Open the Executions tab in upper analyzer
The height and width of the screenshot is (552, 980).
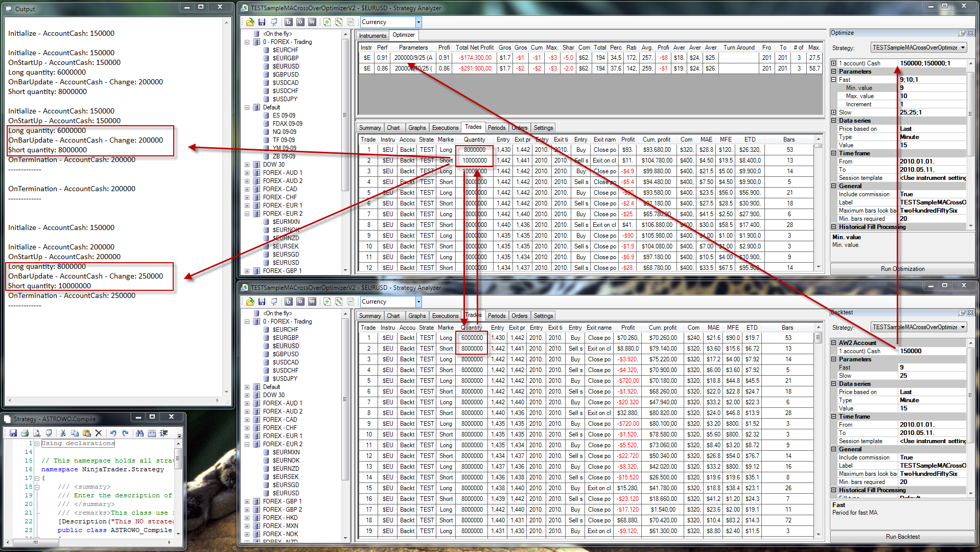coord(445,128)
